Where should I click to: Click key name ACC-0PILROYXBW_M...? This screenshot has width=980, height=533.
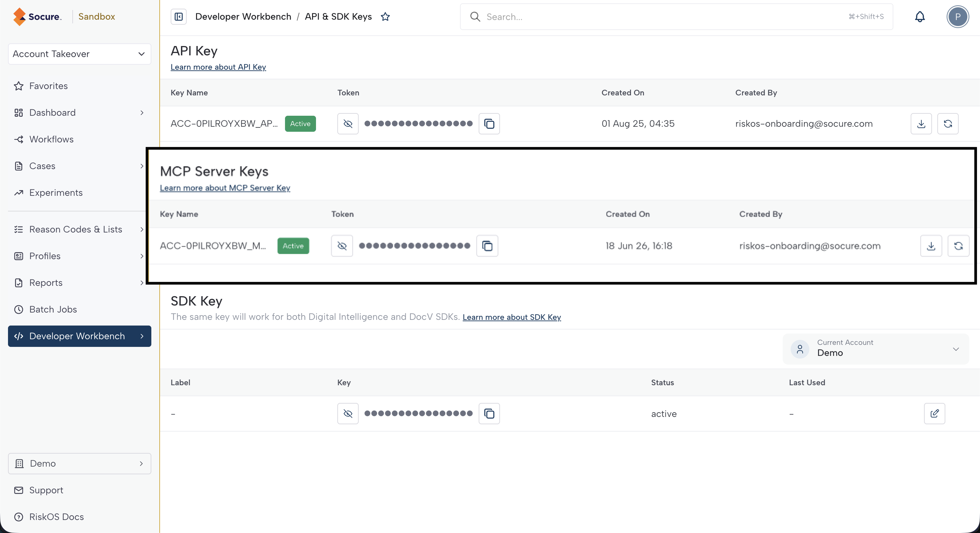[213, 245]
